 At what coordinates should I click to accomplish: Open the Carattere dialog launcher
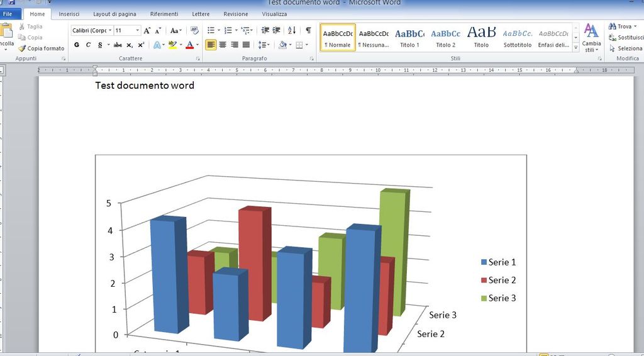(197, 58)
